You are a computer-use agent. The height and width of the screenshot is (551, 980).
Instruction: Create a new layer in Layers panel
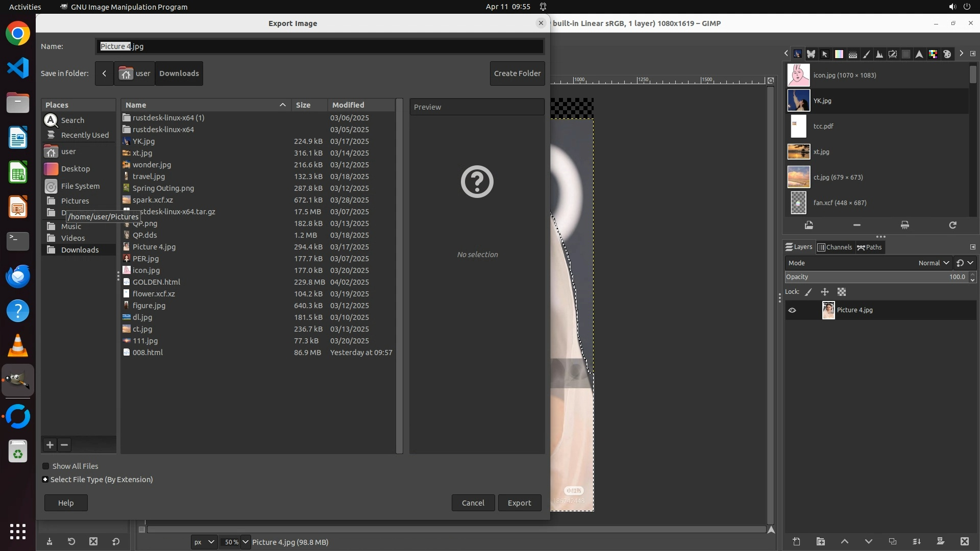[796, 542]
